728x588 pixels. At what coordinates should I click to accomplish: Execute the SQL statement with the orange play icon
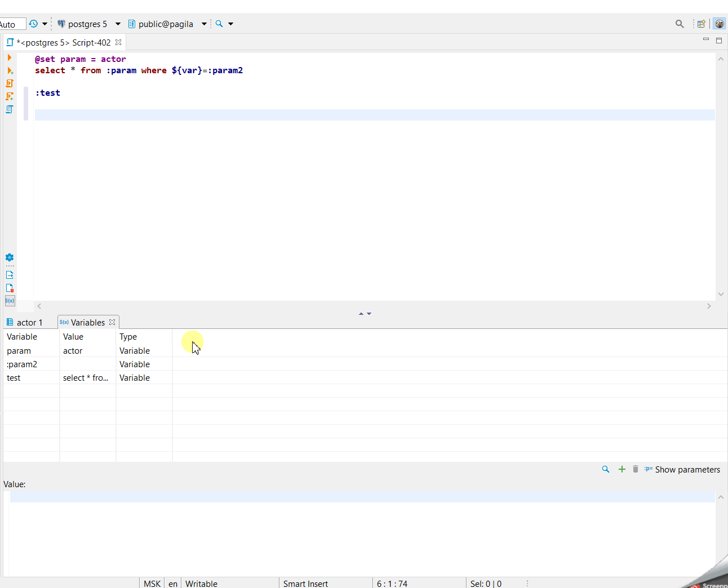[9, 56]
